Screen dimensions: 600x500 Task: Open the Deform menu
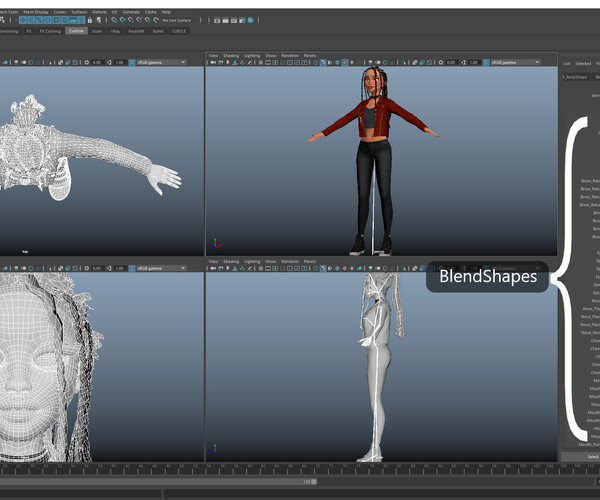click(x=99, y=12)
